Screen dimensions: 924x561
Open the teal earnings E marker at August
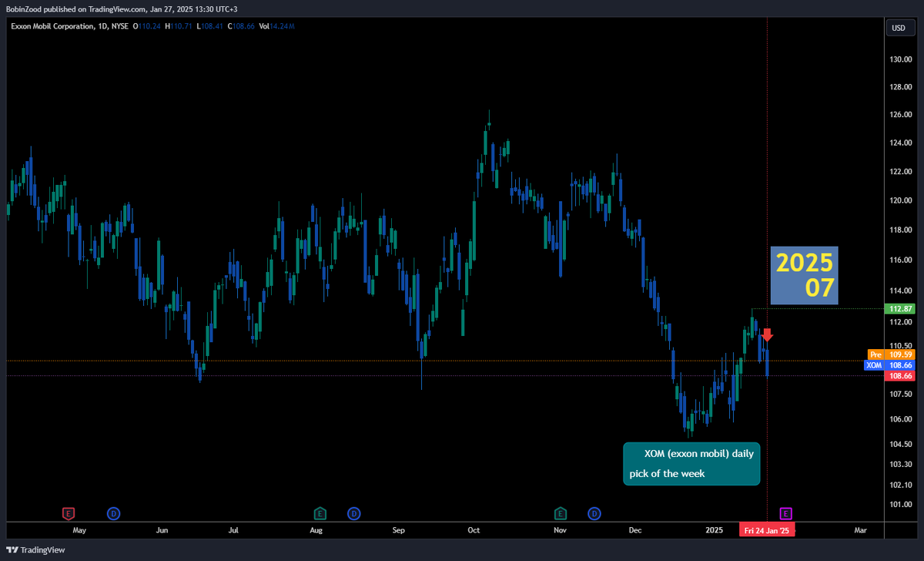click(x=320, y=513)
